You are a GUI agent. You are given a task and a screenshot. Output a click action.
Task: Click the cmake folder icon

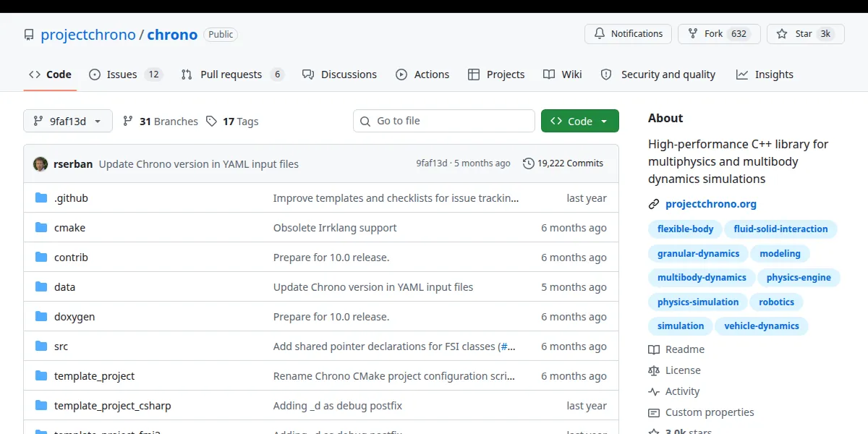pyautogui.click(x=41, y=228)
